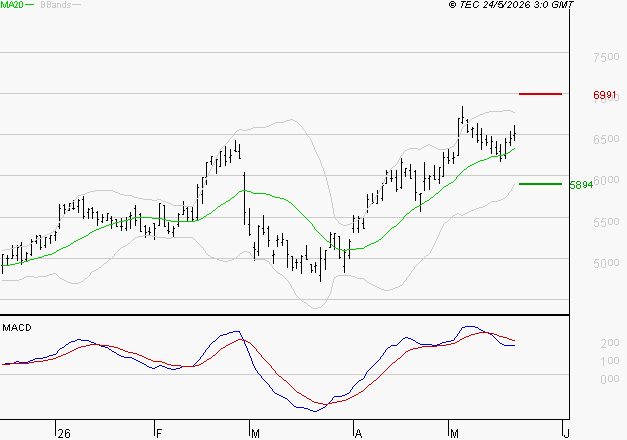Click the red resistance level line marker
The image size is (627, 440).
(540, 94)
